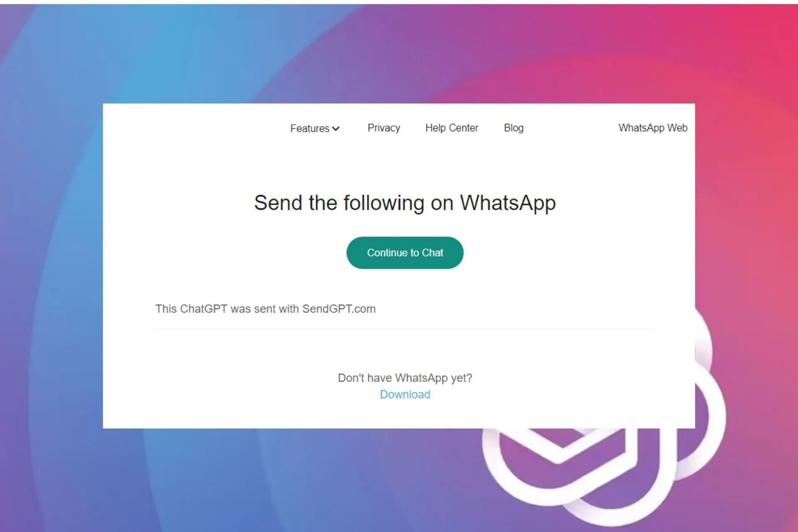Open WhatsApp Web page

(652, 127)
